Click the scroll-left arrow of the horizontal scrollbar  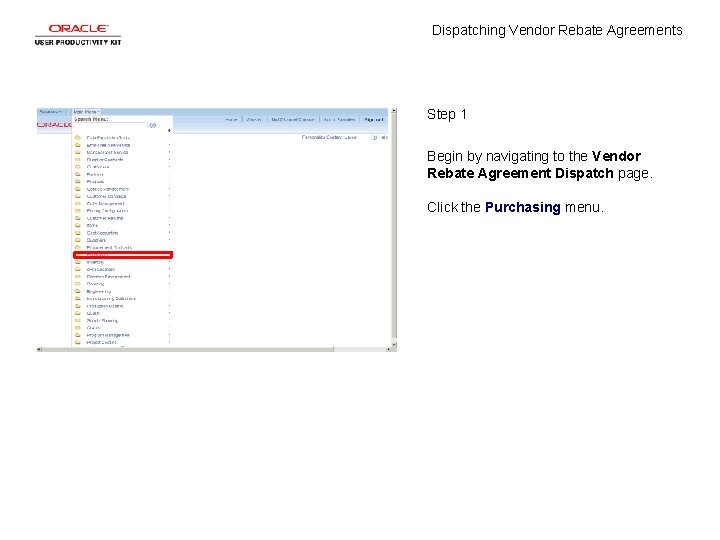click(39, 349)
